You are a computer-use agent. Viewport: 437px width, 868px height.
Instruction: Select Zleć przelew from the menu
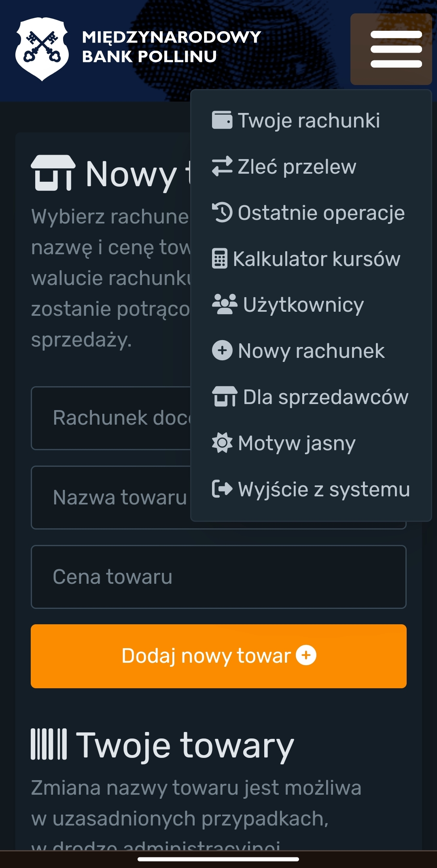click(297, 166)
